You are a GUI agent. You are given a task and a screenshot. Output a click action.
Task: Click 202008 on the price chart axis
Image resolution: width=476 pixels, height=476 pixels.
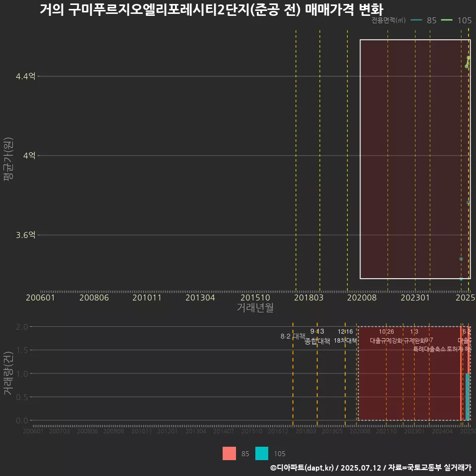pyautogui.click(x=362, y=297)
